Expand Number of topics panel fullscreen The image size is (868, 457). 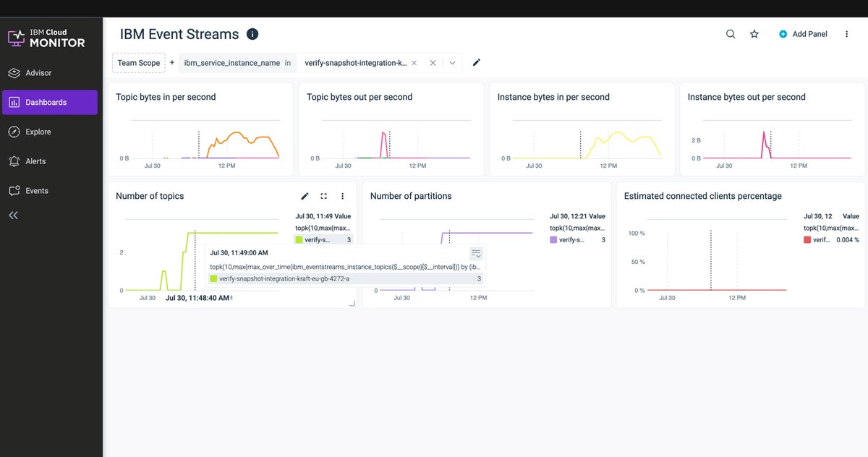(323, 196)
